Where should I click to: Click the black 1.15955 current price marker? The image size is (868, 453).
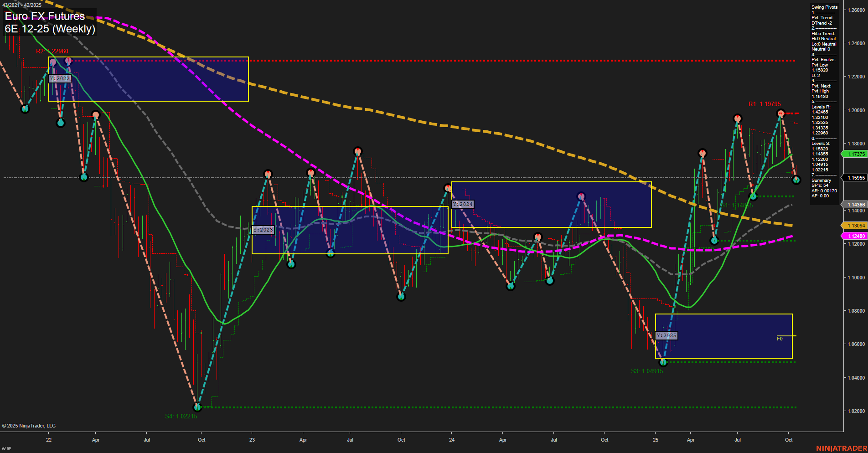(x=856, y=177)
